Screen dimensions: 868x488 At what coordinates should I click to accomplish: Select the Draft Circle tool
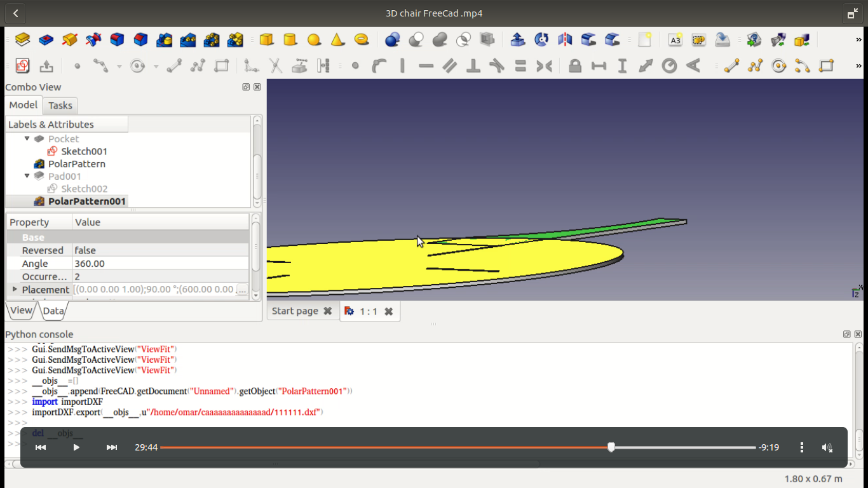coord(779,65)
